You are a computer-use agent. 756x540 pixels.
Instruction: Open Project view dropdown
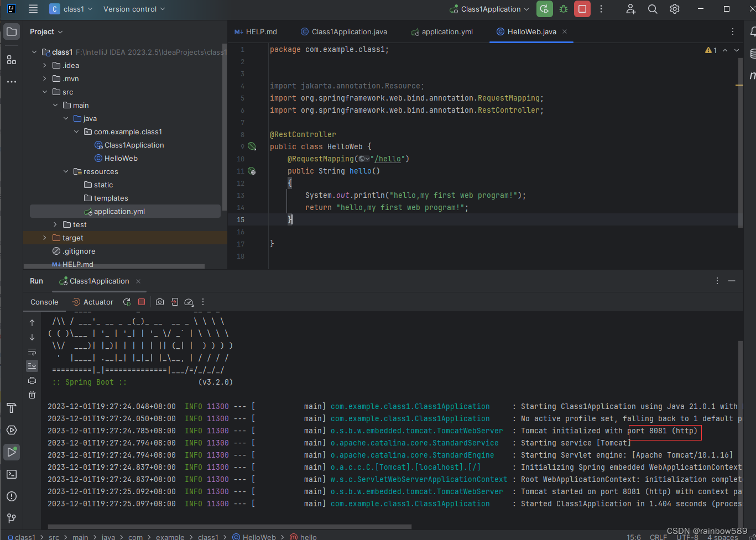pyautogui.click(x=46, y=32)
